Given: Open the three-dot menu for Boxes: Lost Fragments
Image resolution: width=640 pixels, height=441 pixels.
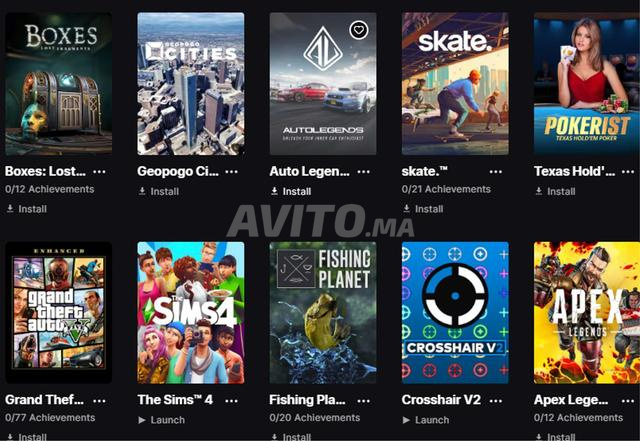Looking at the screenshot, I should 99,172.
